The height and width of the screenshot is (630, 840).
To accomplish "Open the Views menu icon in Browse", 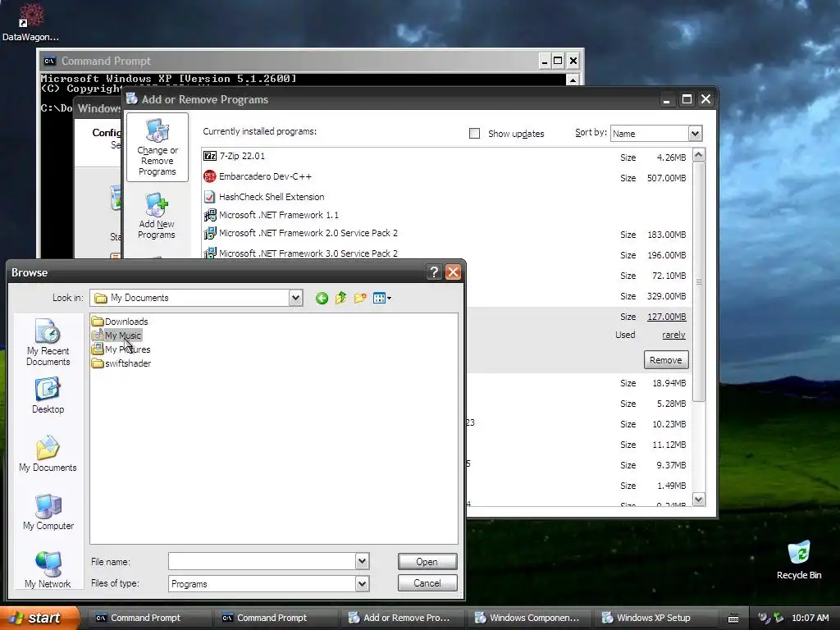I will point(382,298).
